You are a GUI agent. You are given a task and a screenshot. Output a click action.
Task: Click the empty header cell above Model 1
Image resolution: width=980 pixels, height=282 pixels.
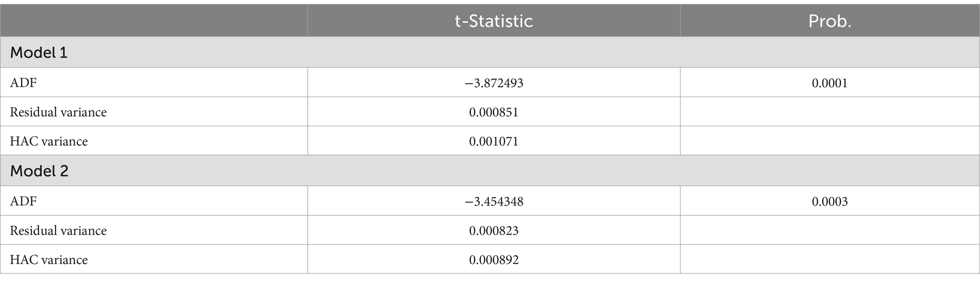[x=154, y=20]
